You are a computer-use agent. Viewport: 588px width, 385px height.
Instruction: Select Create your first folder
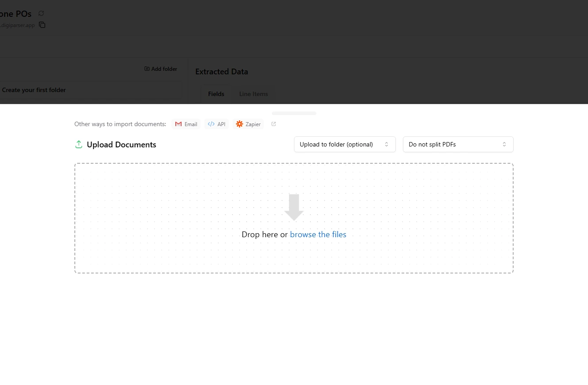34,90
